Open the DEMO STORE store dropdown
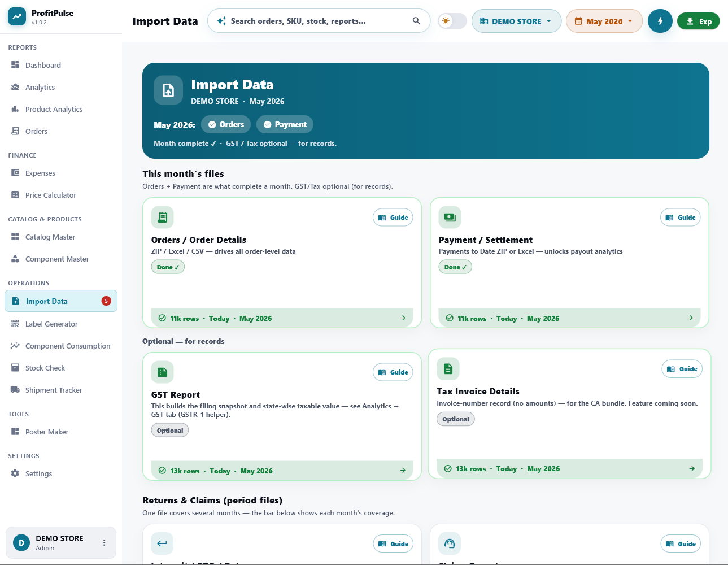Image resolution: width=728 pixels, height=587 pixels. [x=516, y=21]
